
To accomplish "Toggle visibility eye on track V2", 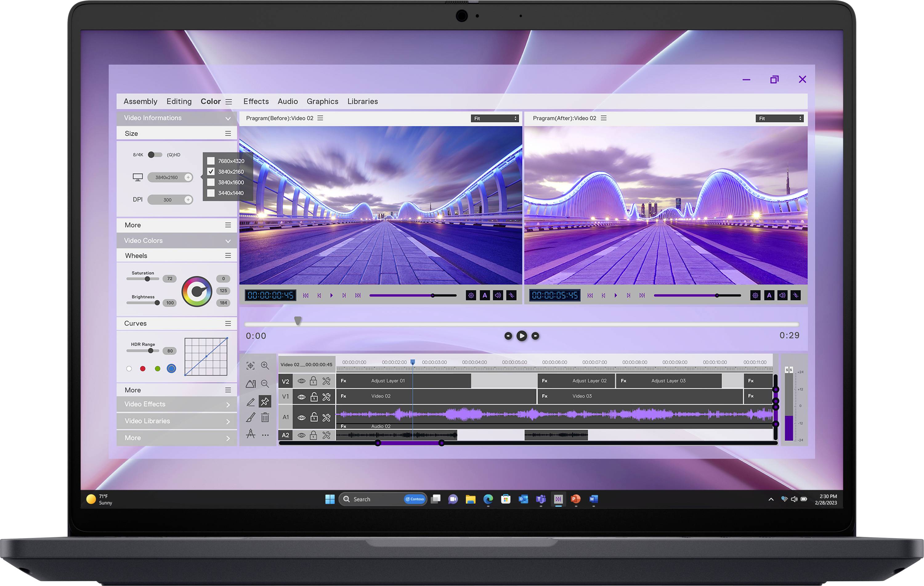I will (x=301, y=381).
